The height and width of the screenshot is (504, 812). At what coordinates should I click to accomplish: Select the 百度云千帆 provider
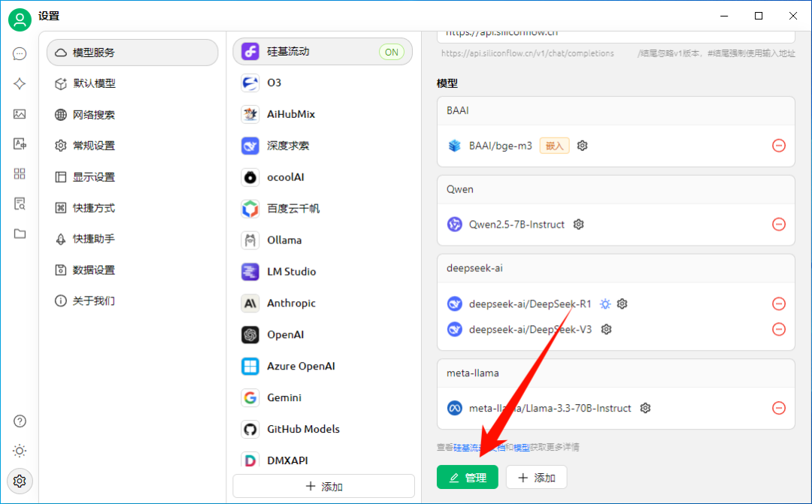[x=323, y=209]
